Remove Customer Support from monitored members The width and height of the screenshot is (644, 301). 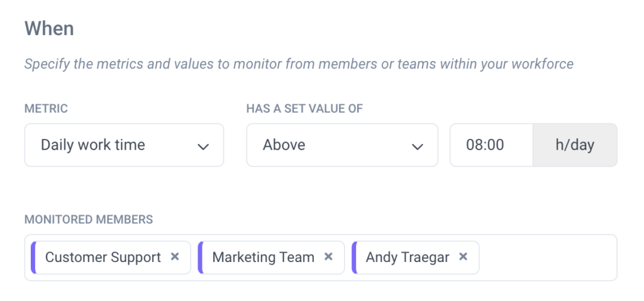[175, 256]
